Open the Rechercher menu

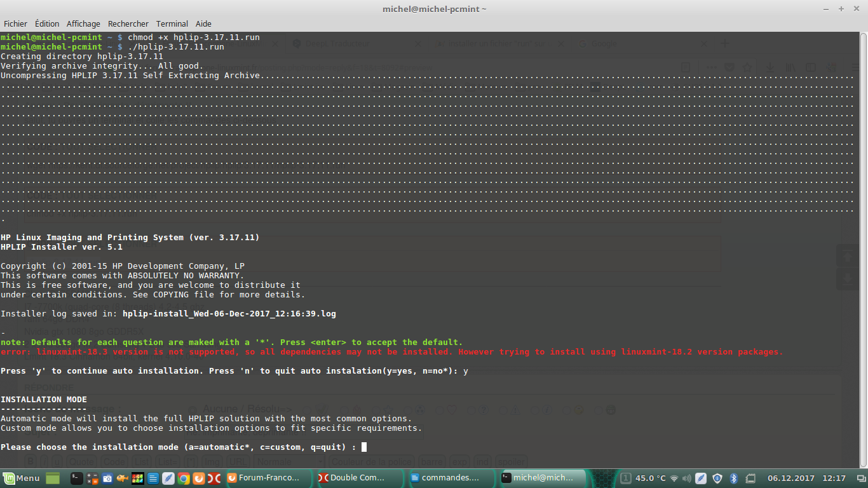[x=128, y=24]
